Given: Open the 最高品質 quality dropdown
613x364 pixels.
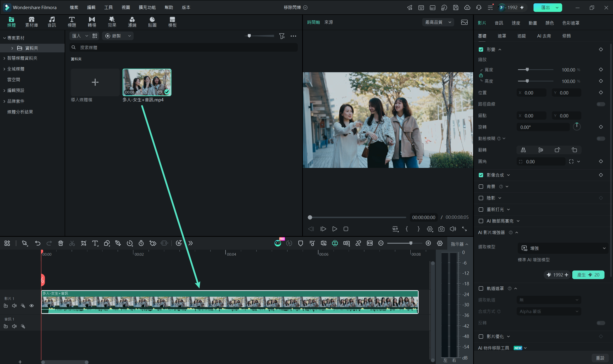Looking at the screenshot, I should (x=438, y=22).
